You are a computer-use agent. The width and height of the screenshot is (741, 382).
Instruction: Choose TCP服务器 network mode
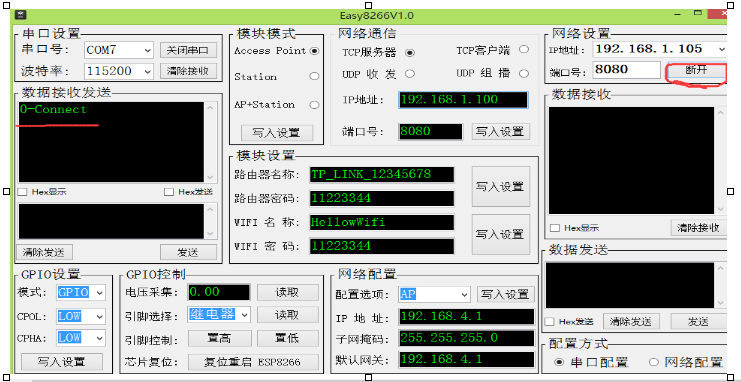(x=410, y=53)
